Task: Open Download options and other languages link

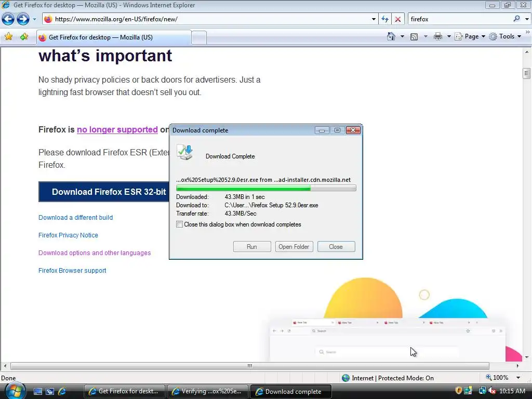Action: pyautogui.click(x=95, y=253)
